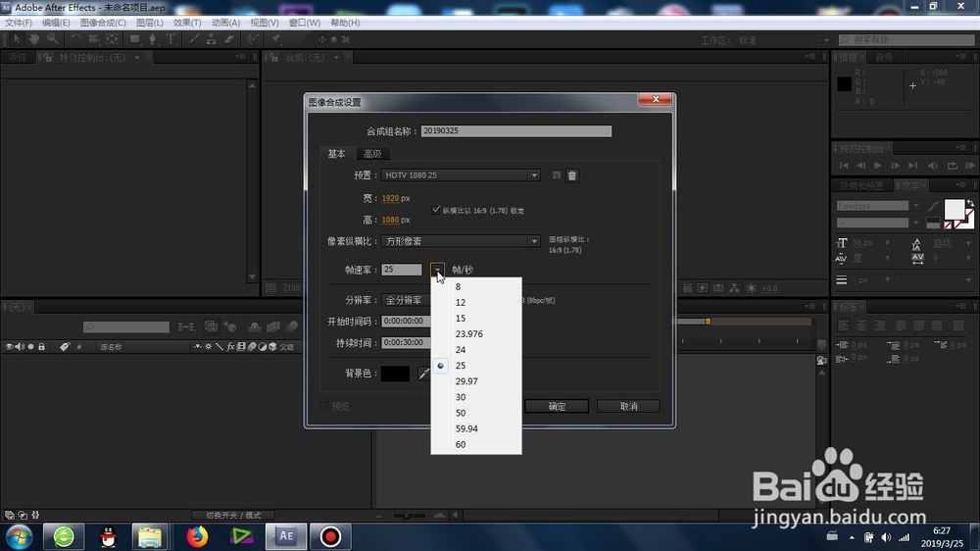Open the preset HDTV 1080 25 dropdown
980x551 pixels.
(x=461, y=175)
